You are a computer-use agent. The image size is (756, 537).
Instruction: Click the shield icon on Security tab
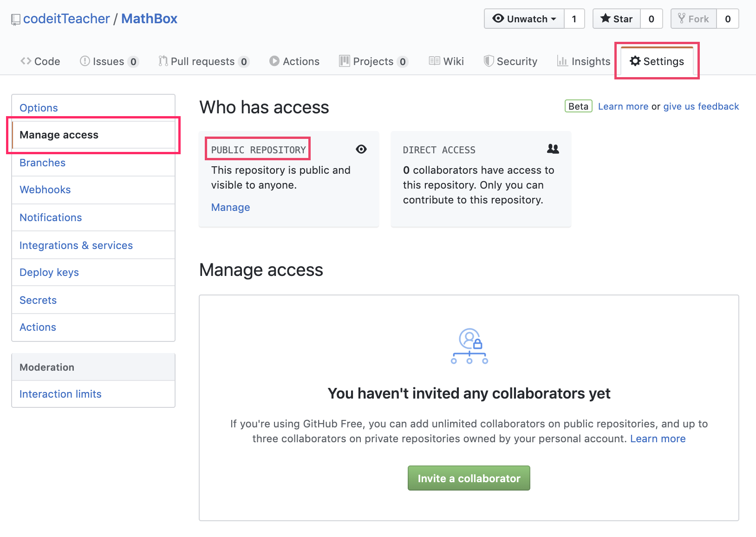(489, 61)
